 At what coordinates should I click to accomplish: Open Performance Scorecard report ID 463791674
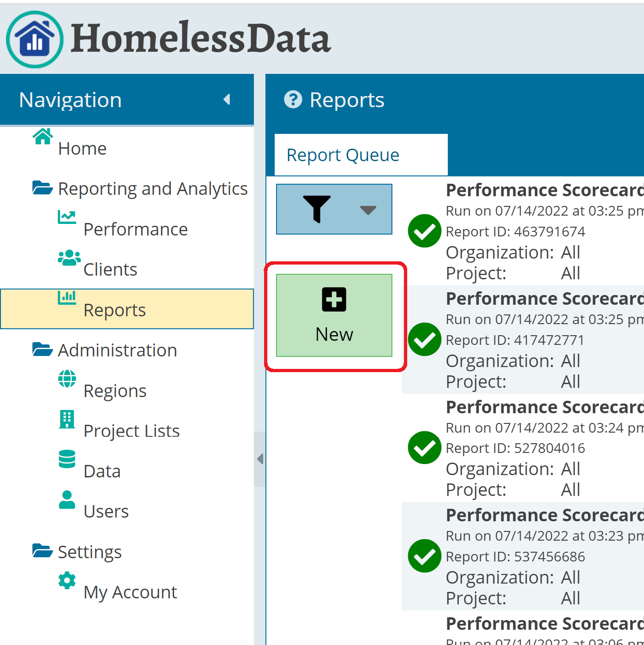523,231
